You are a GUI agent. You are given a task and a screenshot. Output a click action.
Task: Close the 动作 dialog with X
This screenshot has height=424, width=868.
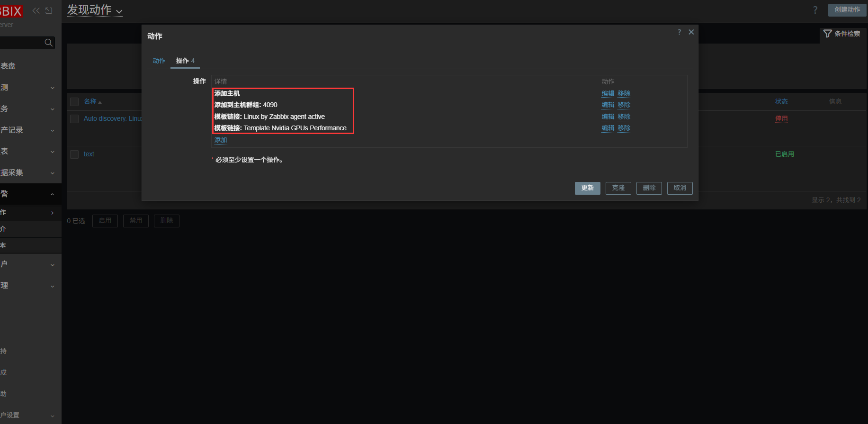(691, 32)
